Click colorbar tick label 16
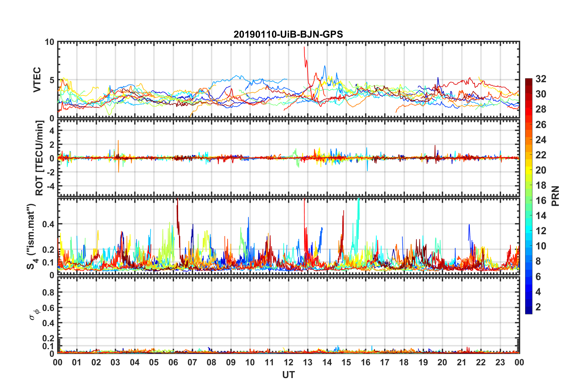 541,201
